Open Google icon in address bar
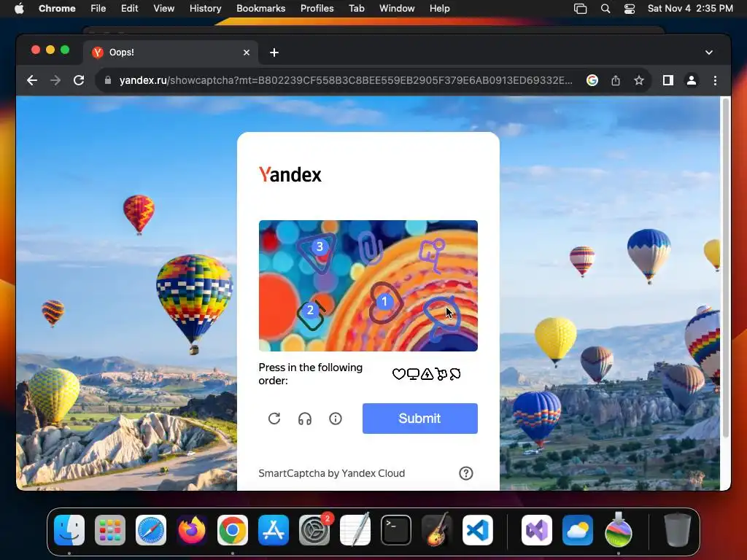747x560 pixels. tap(592, 80)
